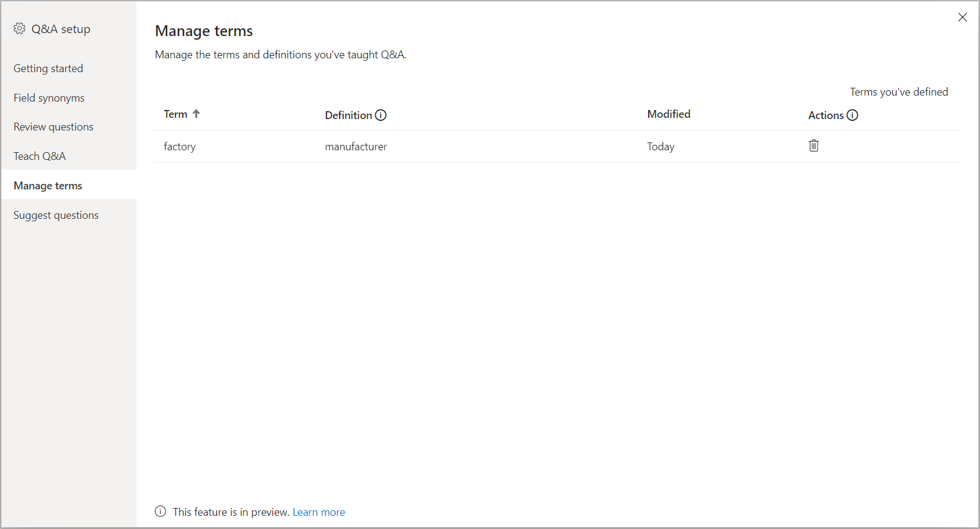Click the Term sort arrow icon
This screenshot has width=980, height=529.
196,114
